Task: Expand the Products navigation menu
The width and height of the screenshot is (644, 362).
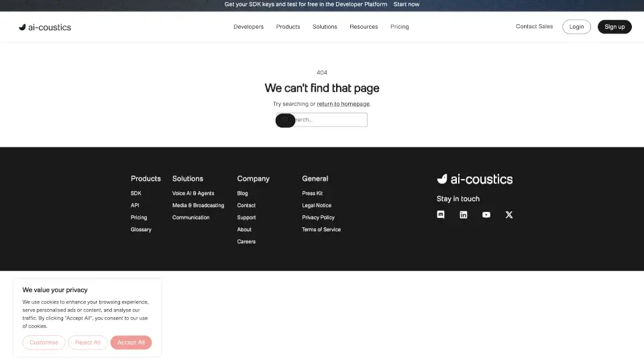Action: coord(288,27)
